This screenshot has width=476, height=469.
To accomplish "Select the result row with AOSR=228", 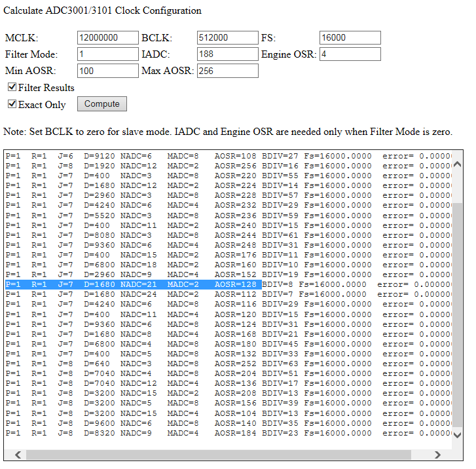I will point(229,195).
